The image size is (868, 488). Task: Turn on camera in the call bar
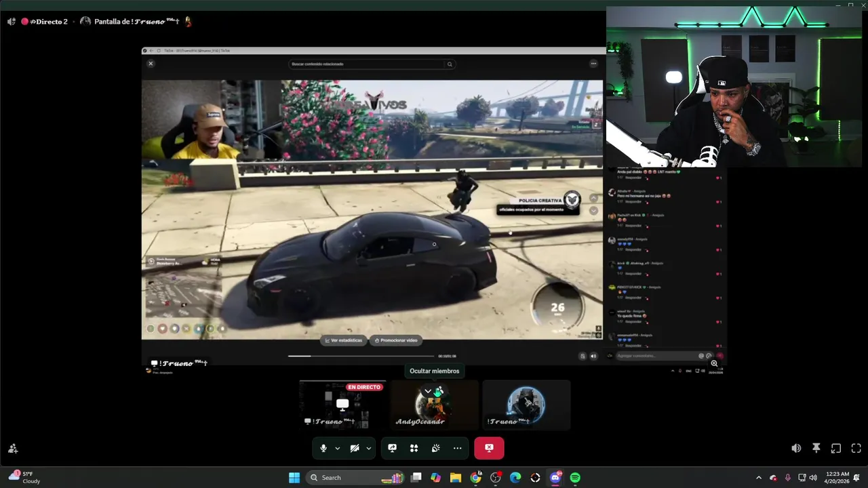tap(355, 448)
